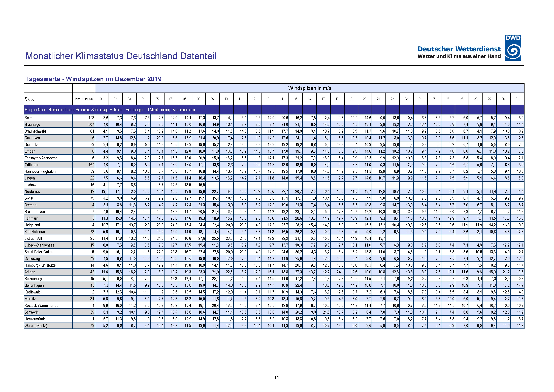
Task: Click the day '31.' column header
Action: click(x=517, y=99)
